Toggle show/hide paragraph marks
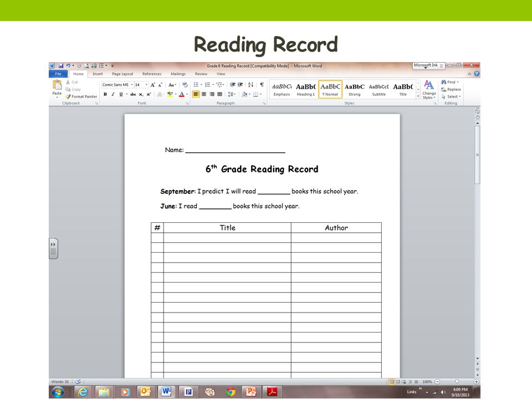Image resolution: width=532 pixels, height=399 pixels. pos(262,85)
